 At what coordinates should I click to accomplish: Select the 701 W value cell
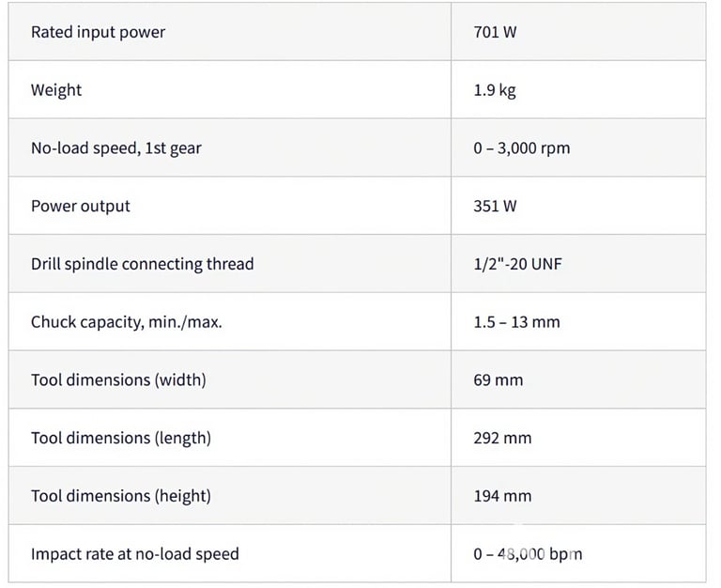[578, 32]
